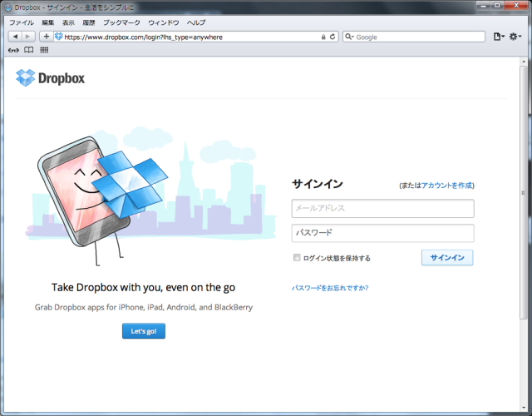Click the padlock security icon
532x416 pixels.
coord(323,37)
